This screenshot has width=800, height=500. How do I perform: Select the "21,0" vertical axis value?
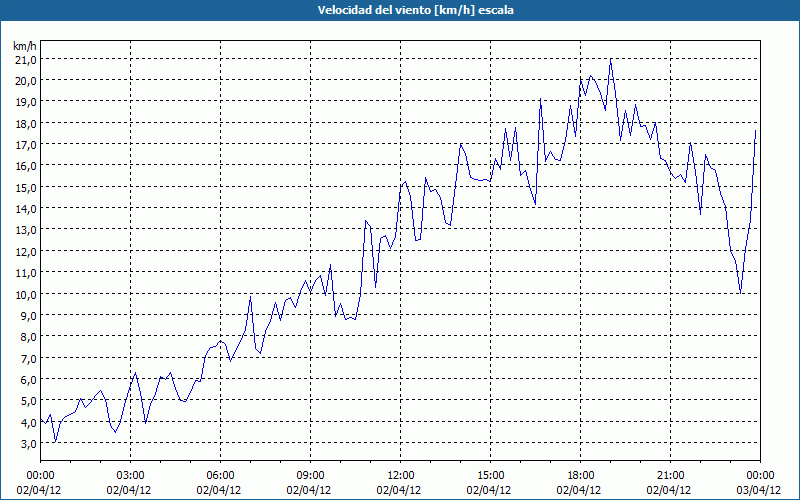26,60
